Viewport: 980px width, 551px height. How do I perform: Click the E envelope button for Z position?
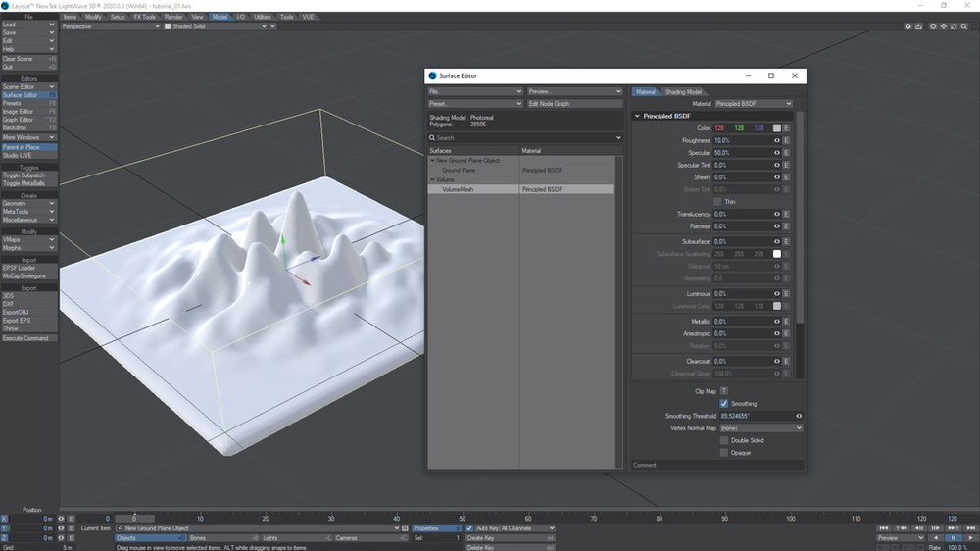click(x=71, y=538)
